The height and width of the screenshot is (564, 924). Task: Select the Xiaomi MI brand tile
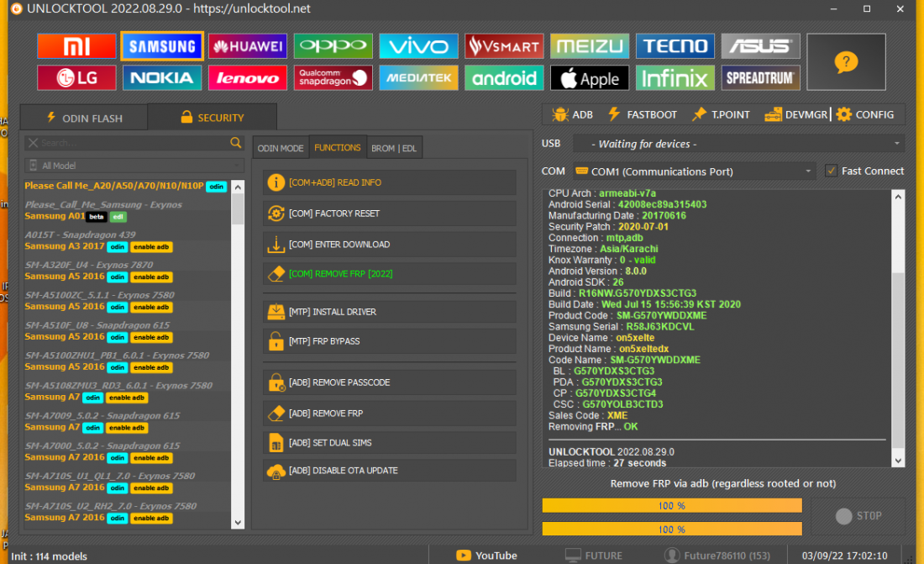pos(76,46)
